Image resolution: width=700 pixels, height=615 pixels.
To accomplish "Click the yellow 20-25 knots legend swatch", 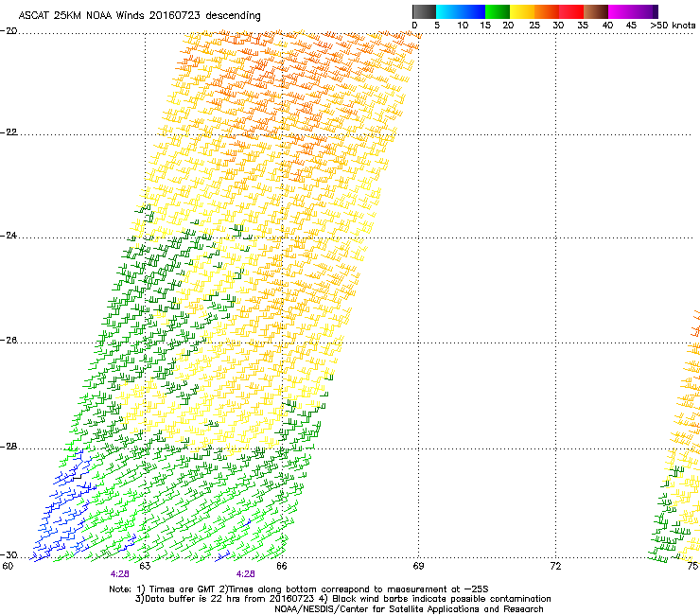I will coord(522,11).
